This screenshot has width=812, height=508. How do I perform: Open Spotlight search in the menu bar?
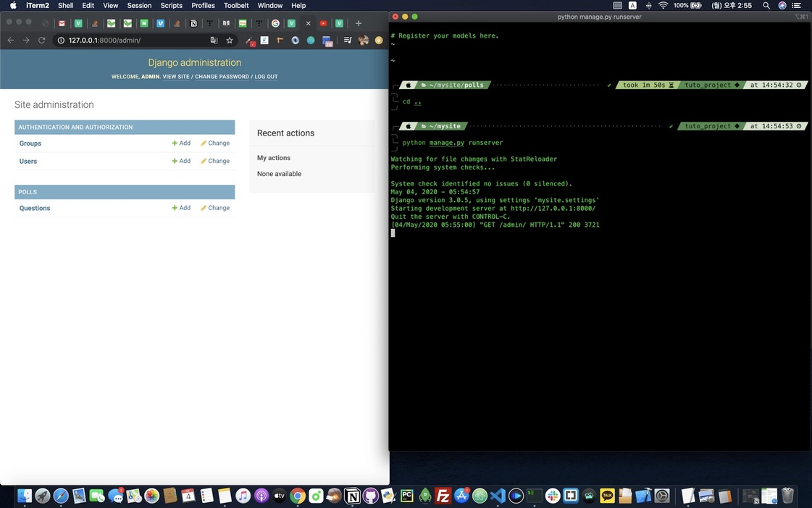pyautogui.click(x=766, y=5)
